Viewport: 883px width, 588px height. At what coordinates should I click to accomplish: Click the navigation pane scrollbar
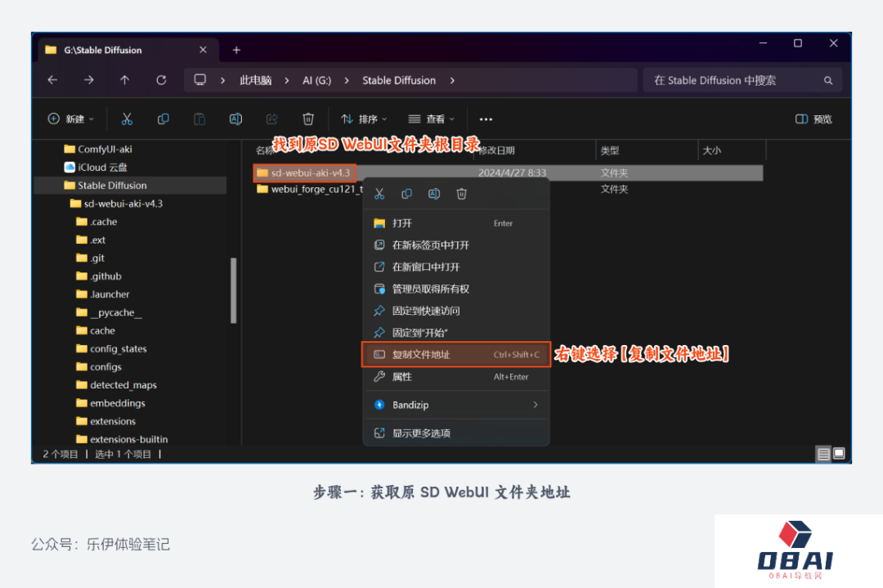tap(233, 290)
